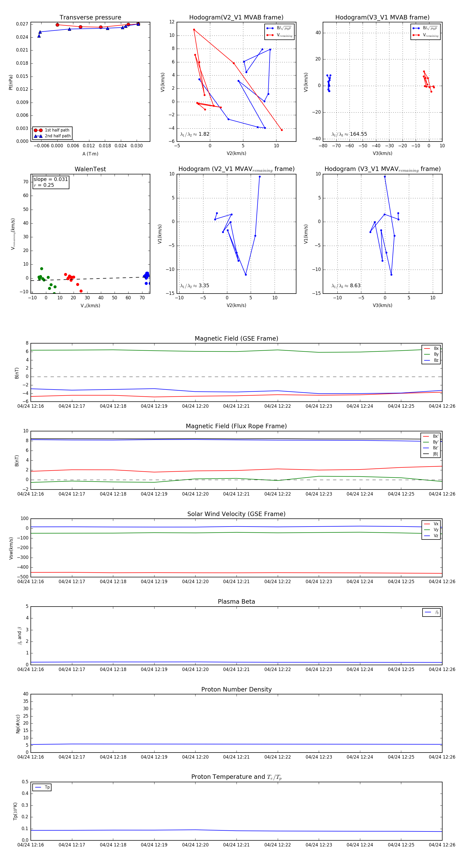Click the 'Plasma Beta' plot title
The width and height of the screenshot is (473, 868).
coord(236,602)
